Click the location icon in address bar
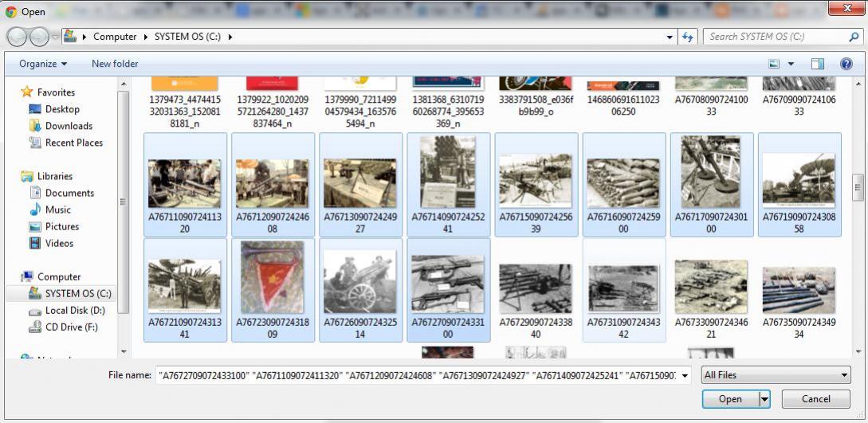 point(70,37)
